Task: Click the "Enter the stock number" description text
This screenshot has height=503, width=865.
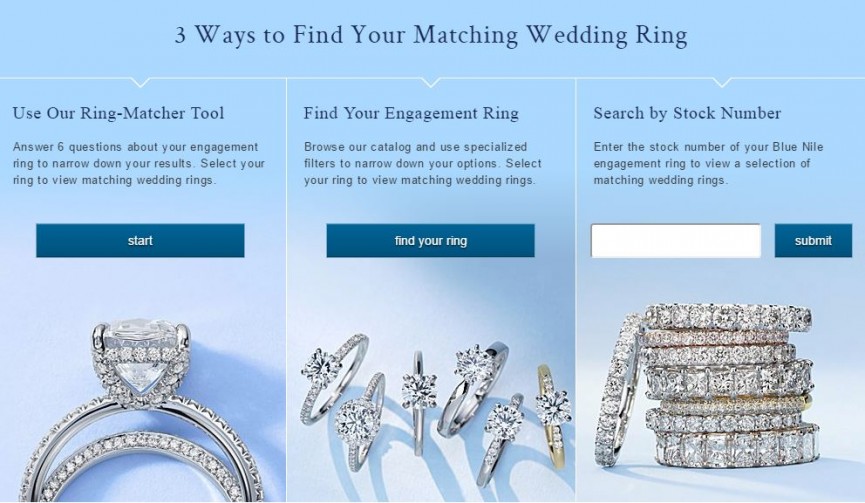Action: 708,163
